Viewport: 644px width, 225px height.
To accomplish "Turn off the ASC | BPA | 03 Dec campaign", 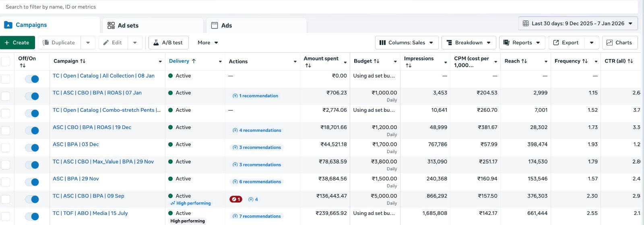I will 32,147.
